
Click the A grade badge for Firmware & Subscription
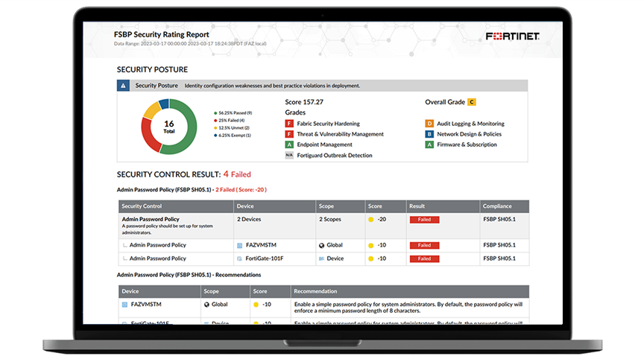[429, 145]
